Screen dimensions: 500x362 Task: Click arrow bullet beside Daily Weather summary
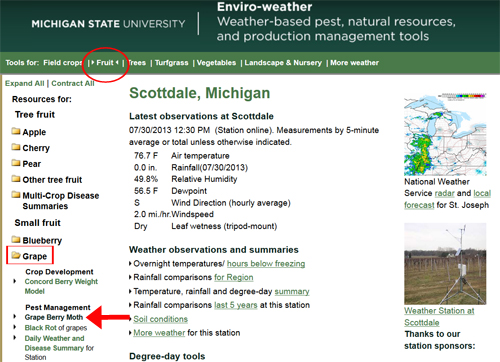tap(15, 338)
